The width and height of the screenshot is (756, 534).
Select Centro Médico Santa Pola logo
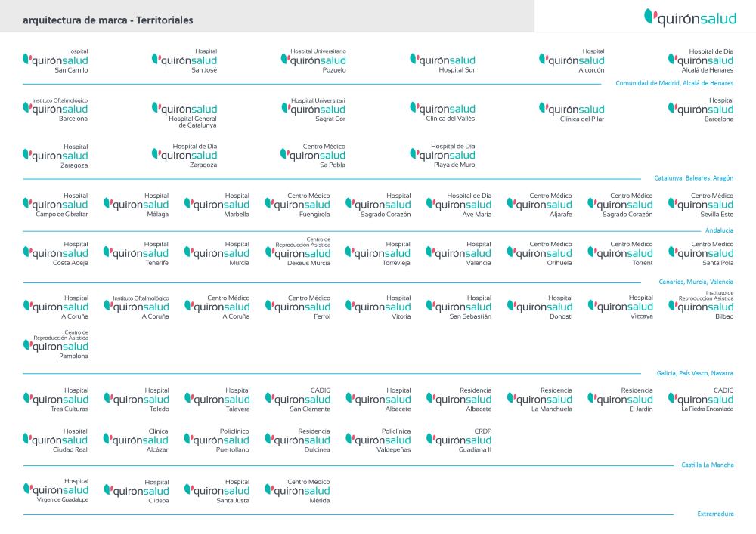pos(701,254)
